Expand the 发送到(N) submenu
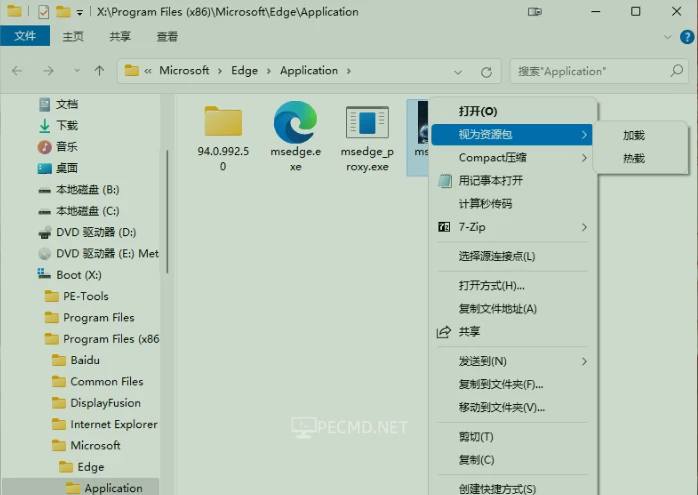This screenshot has height=495, width=698. 584,361
